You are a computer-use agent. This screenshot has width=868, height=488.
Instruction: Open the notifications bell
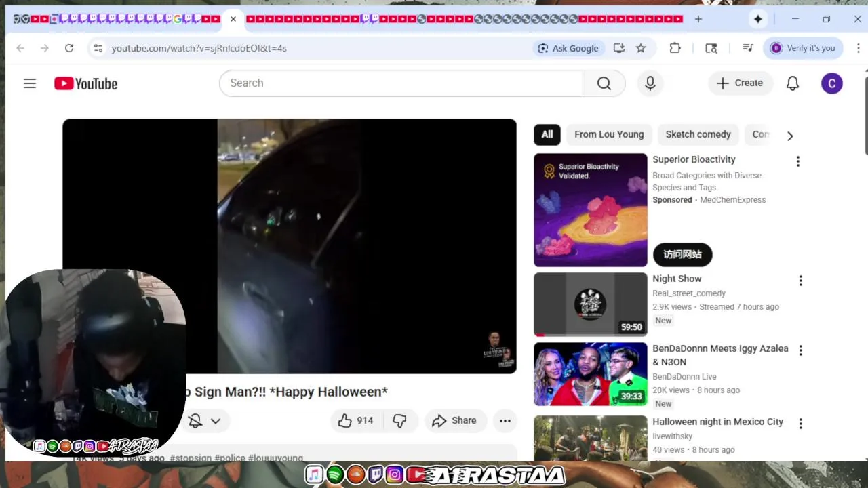[793, 83]
